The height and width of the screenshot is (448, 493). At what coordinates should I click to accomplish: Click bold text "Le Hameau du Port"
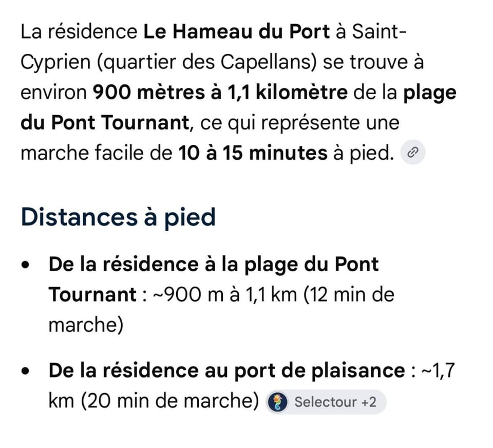coord(236,32)
